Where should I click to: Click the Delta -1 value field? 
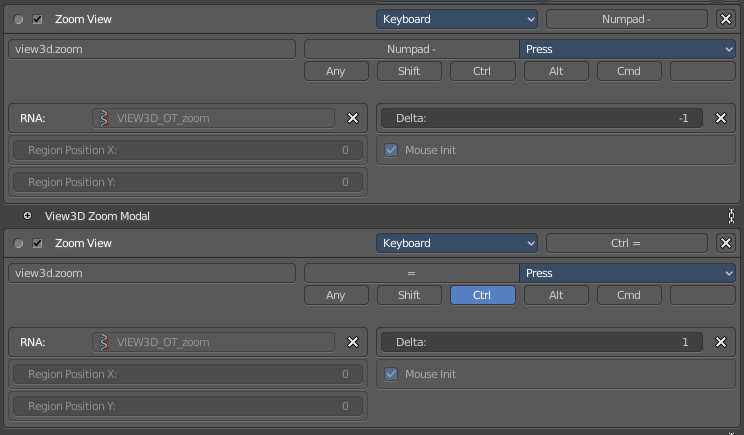[x=541, y=118]
